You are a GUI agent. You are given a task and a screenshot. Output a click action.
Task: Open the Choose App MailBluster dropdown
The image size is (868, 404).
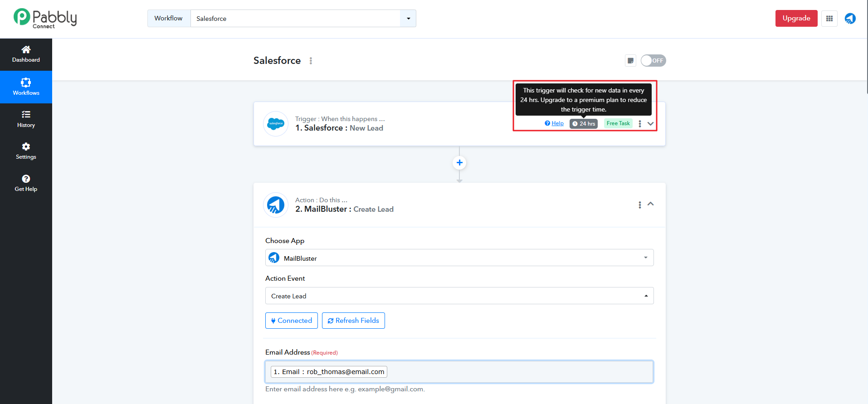click(x=459, y=258)
